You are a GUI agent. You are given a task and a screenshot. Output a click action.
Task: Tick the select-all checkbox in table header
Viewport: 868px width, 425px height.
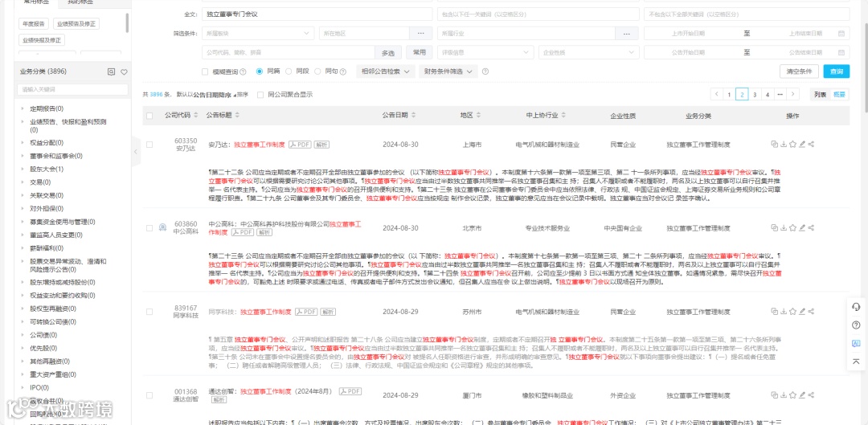pyautogui.click(x=149, y=116)
